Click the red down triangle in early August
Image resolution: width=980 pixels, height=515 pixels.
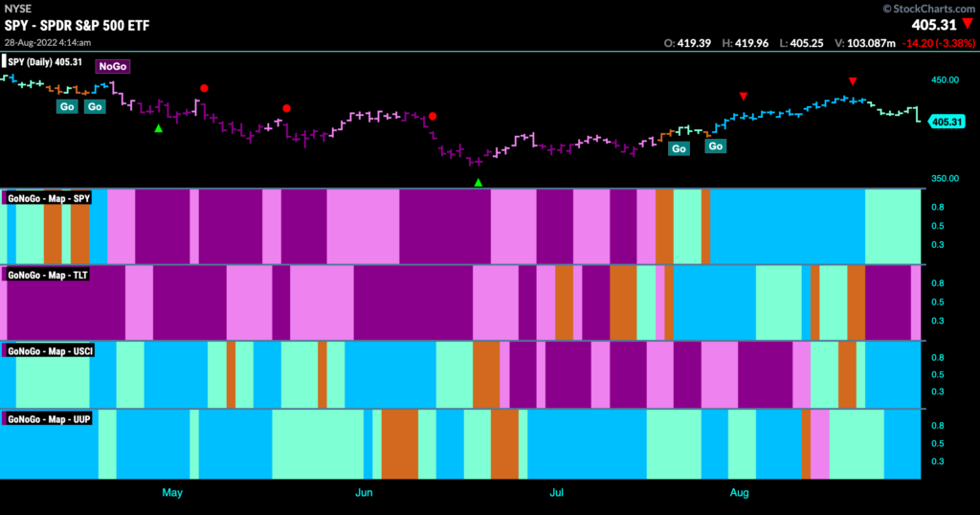[x=743, y=97]
